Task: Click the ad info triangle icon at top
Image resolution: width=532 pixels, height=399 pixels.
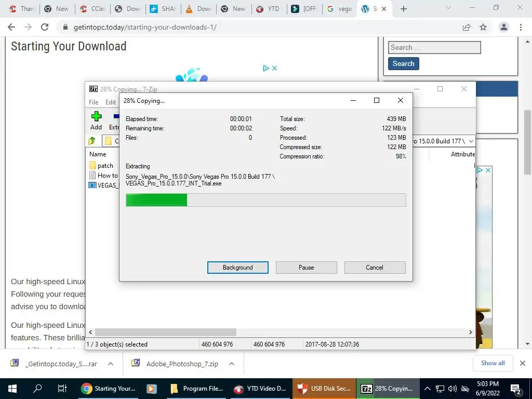Action: pyautogui.click(x=266, y=68)
